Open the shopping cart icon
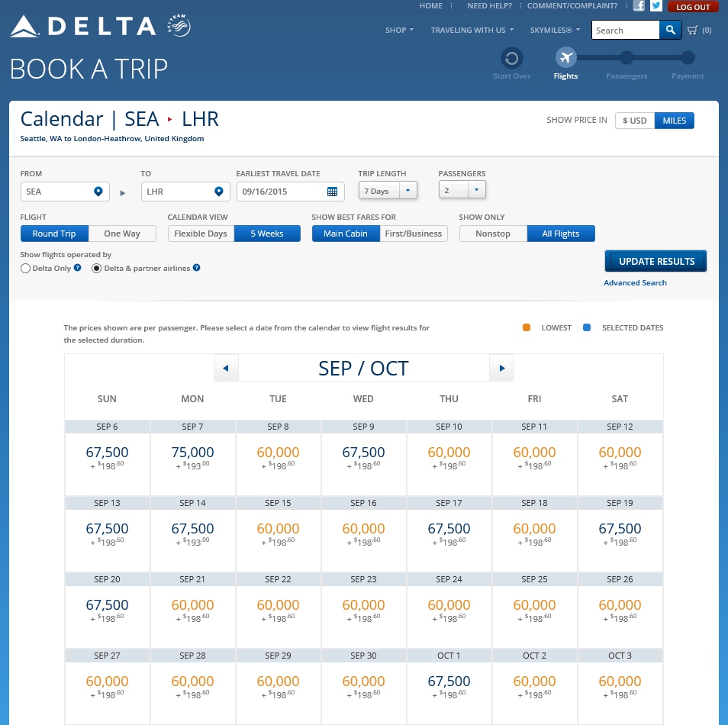 [693, 31]
